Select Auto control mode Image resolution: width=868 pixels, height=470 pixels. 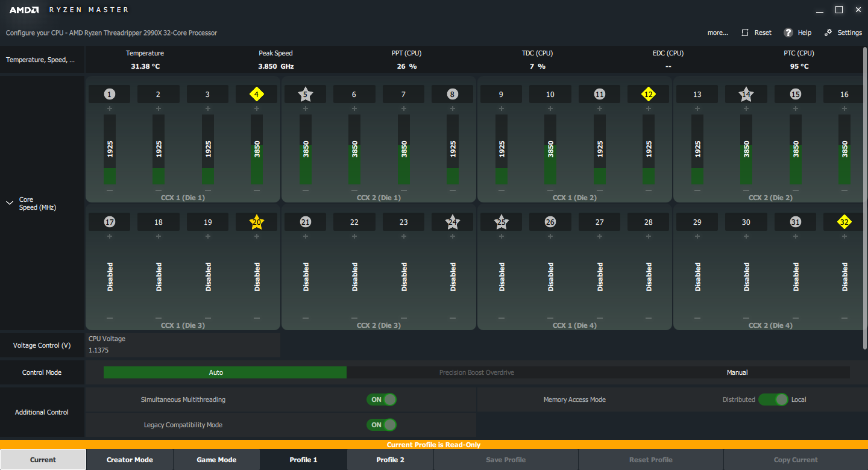click(225, 372)
